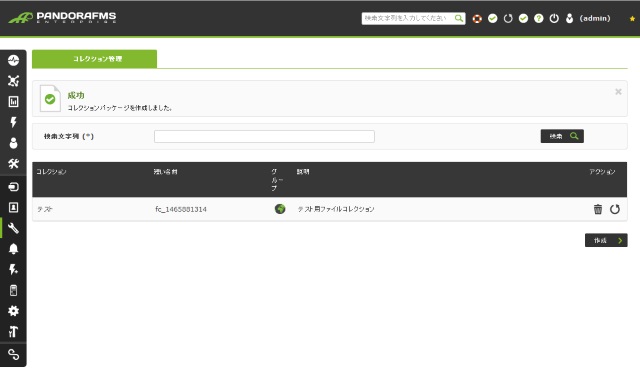Open the Events lightning sidebar icon
Screen dimensions: 640x373
click(x=13, y=122)
